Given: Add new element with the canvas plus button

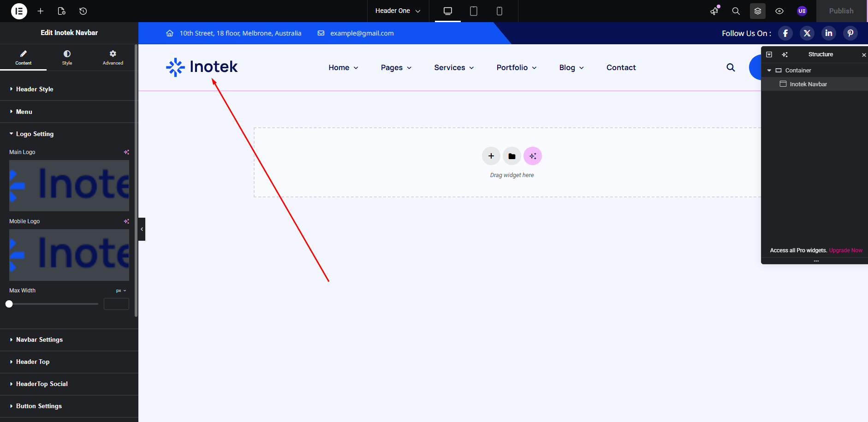Looking at the screenshot, I should 491,156.
